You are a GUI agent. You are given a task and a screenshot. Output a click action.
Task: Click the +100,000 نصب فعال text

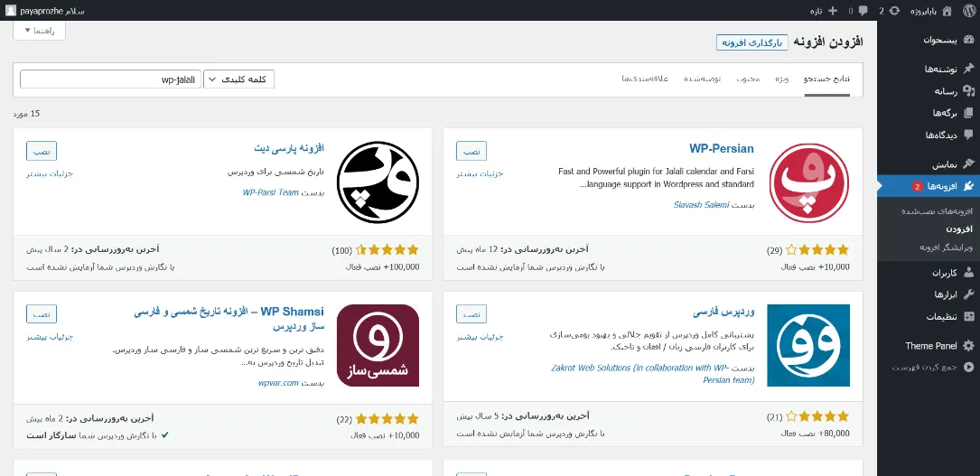[382, 266]
